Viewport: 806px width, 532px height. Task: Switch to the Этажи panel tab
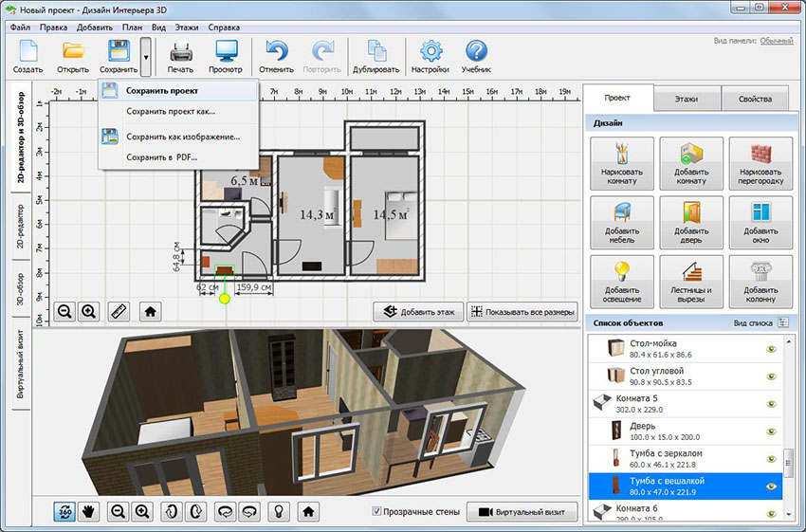[x=687, y=99]
